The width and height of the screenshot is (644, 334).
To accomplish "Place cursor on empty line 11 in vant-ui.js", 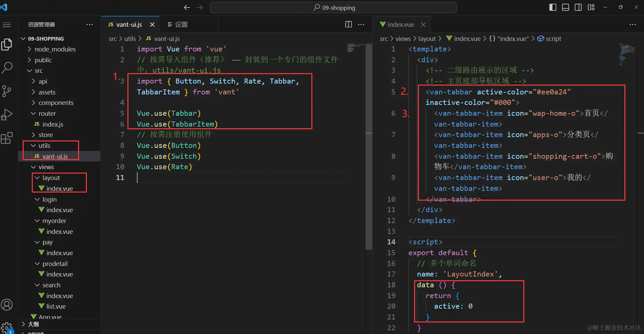I will pyautogui.click(x=241, y=178).
